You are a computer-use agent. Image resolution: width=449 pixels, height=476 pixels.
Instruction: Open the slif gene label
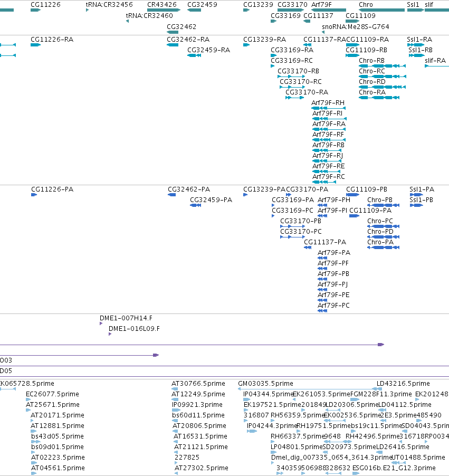click(429, 5)
